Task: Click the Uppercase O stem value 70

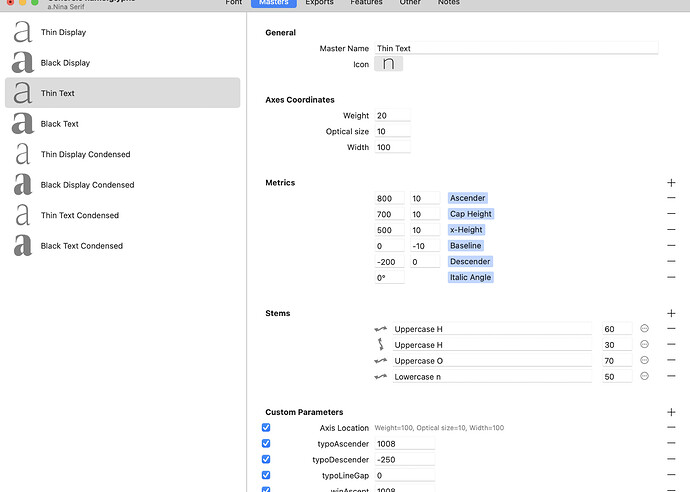Action: tap(617, 361)
